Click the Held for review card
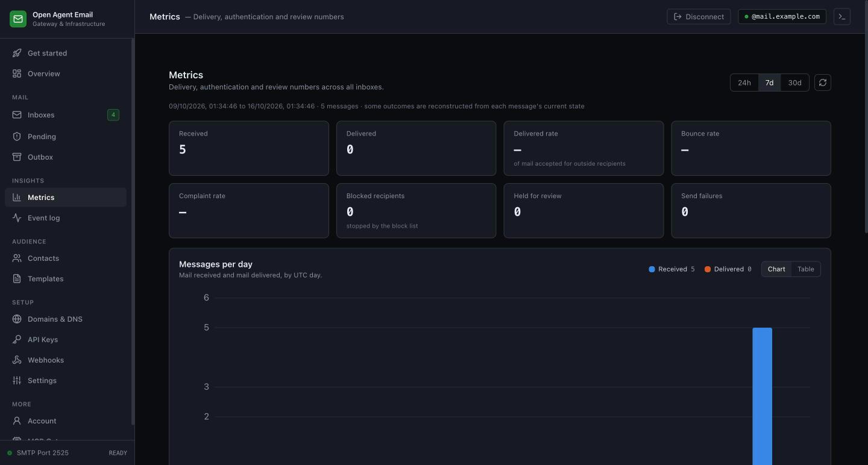This screenshot has height=465, width=868. 583,211
